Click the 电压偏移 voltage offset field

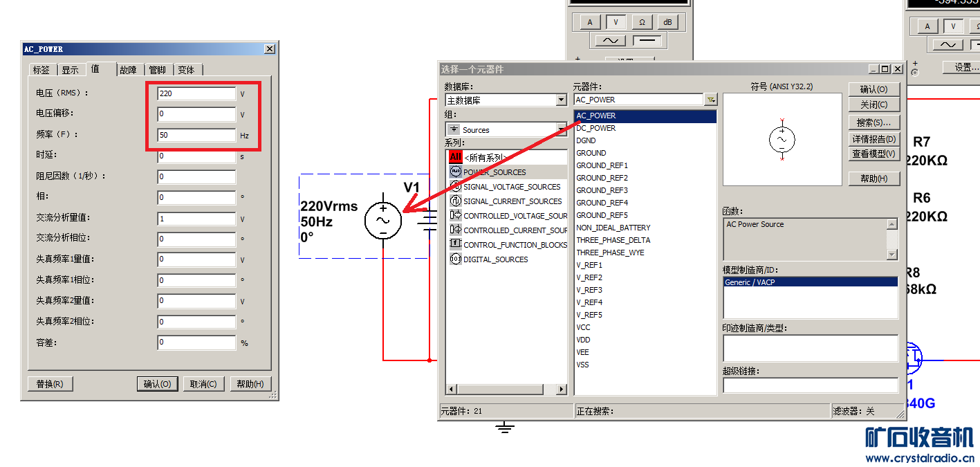(196, 114)
